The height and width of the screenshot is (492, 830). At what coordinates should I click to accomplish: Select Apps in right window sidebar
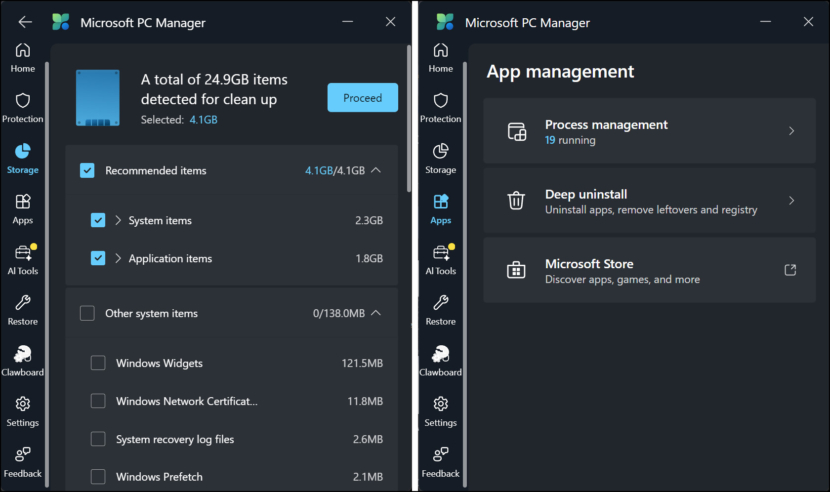point(440,209)
